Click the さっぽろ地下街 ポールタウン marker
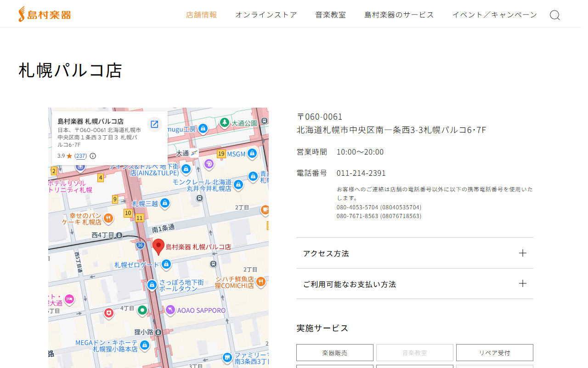Viewport: 588px width, 368px height. [x=152, y=285]
